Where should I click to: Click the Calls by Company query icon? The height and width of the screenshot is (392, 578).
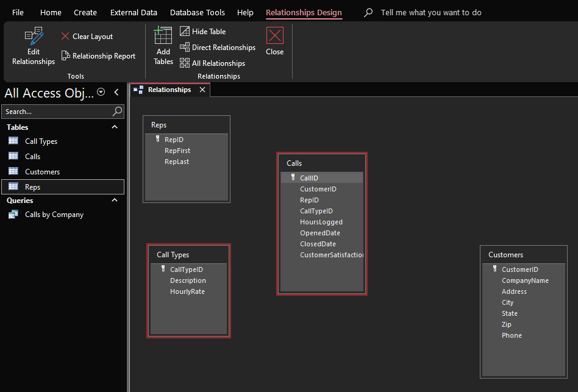[x=12, y=214]
